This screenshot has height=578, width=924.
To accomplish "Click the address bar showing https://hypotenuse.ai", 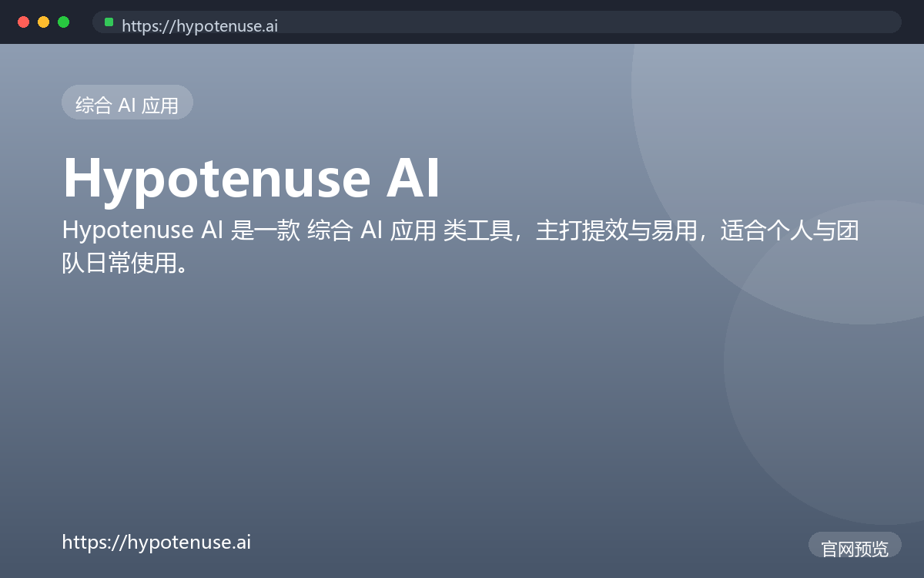I will (x=497, y=22).
